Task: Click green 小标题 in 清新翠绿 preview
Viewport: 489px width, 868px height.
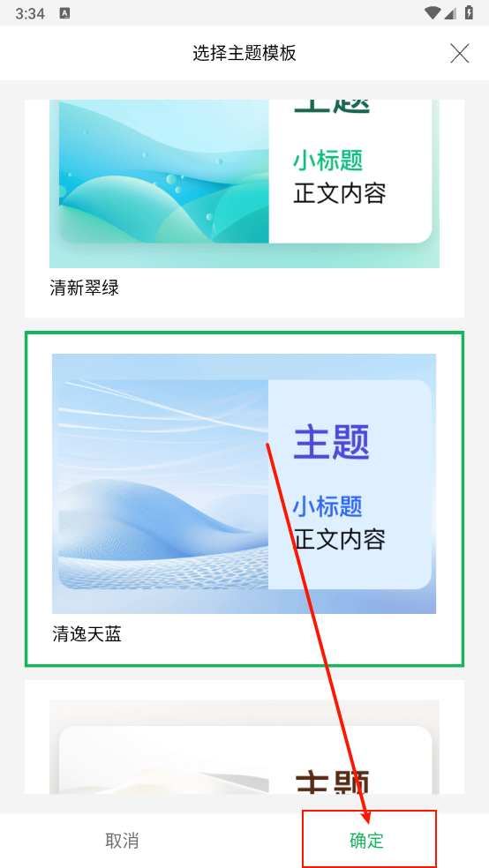Action: tap(327, 161)
